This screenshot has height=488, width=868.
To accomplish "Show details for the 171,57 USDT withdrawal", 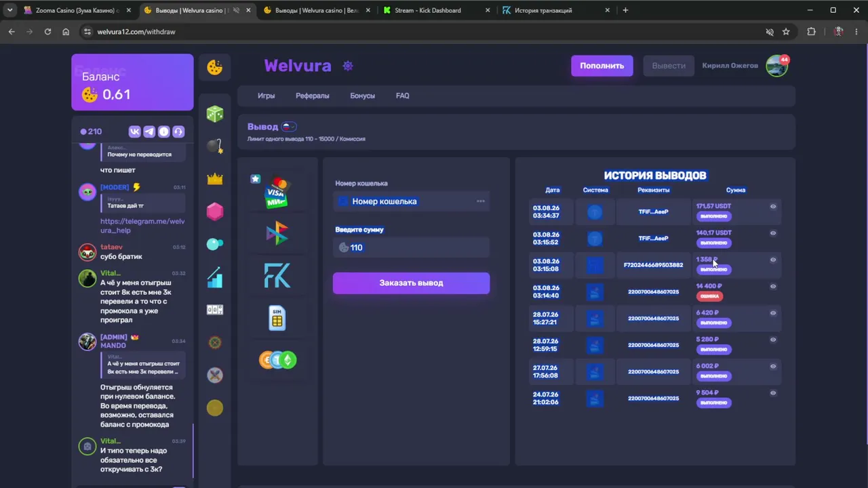I will pyautogui.click(x=773, y=206).
